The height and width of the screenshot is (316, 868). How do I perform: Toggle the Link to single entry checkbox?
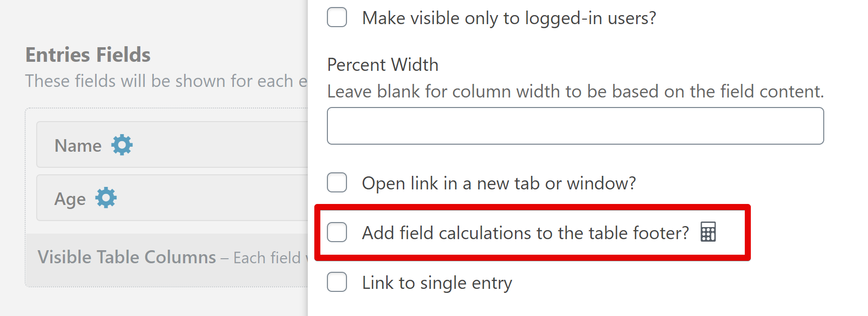[x=337, y=282]
